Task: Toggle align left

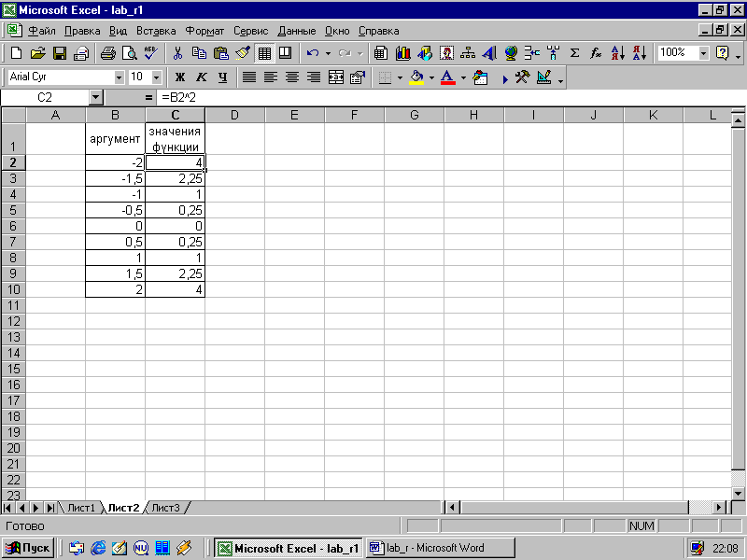Action: (271, 77)
